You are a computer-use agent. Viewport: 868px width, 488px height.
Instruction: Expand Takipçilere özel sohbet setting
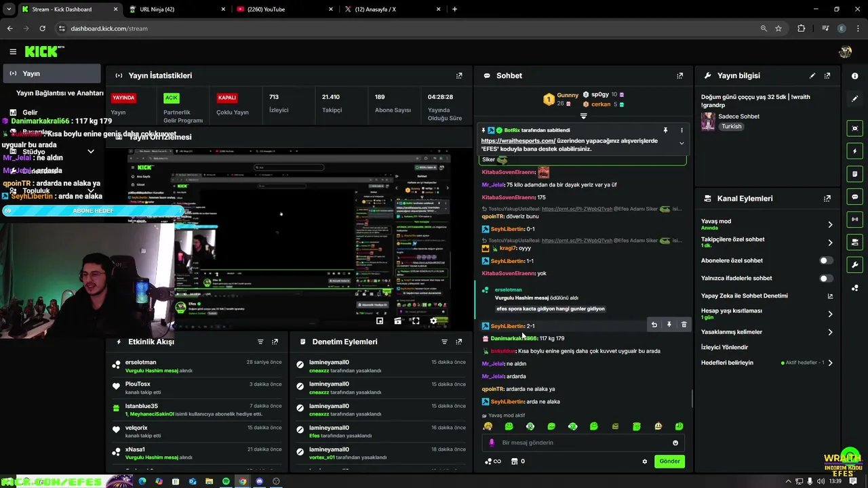point(830,242)
